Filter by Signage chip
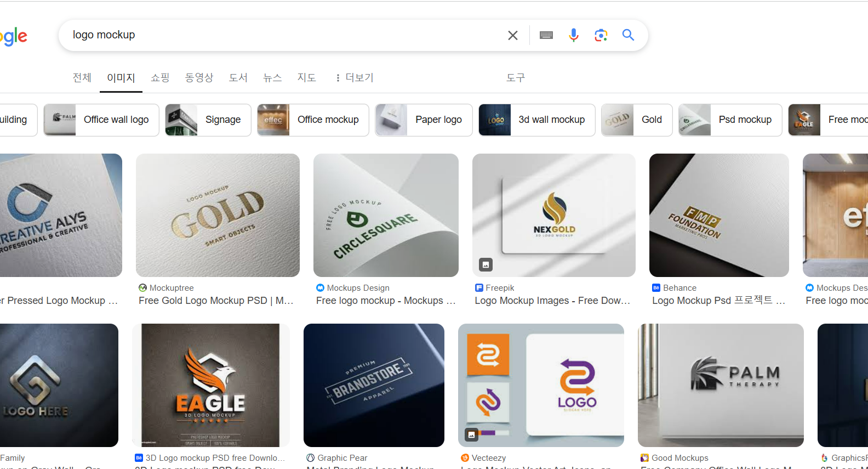The width and height of the screenshot is (868, 469). (x=208, y=120)
